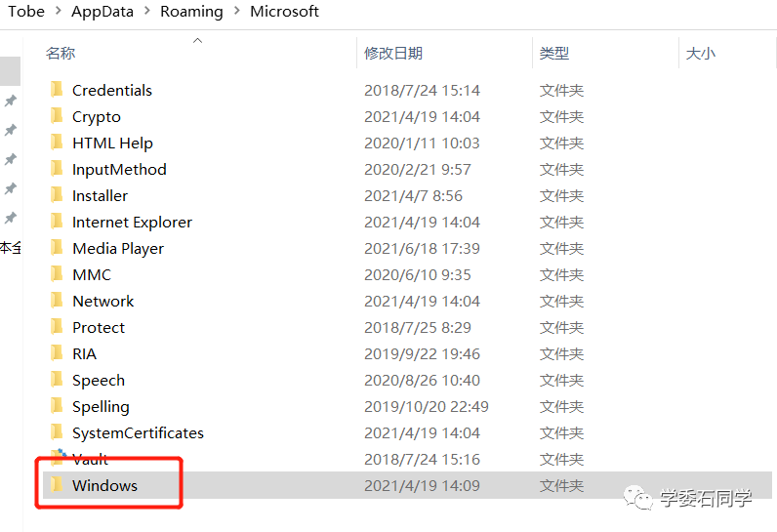Select the MMC folder name
Image resolution: width=777 pixels, height=532 pixels.
pos(92,275)
